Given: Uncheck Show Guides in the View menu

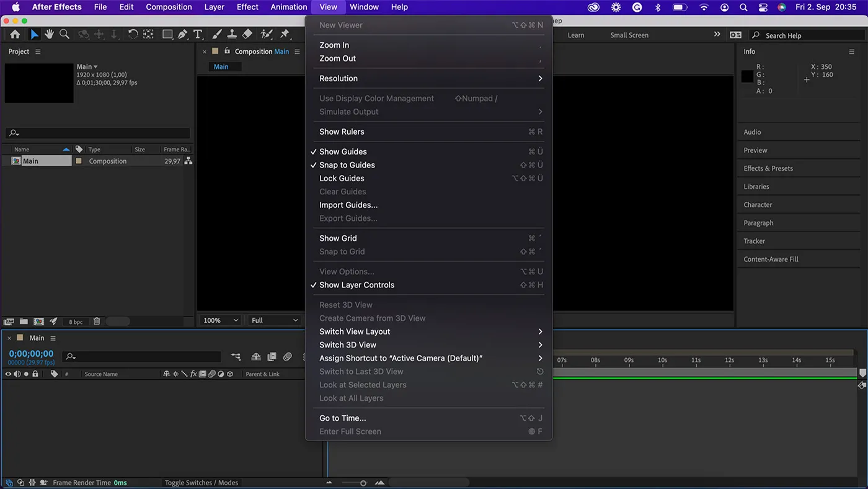Looking at the screenshot, I should [343, 151].
